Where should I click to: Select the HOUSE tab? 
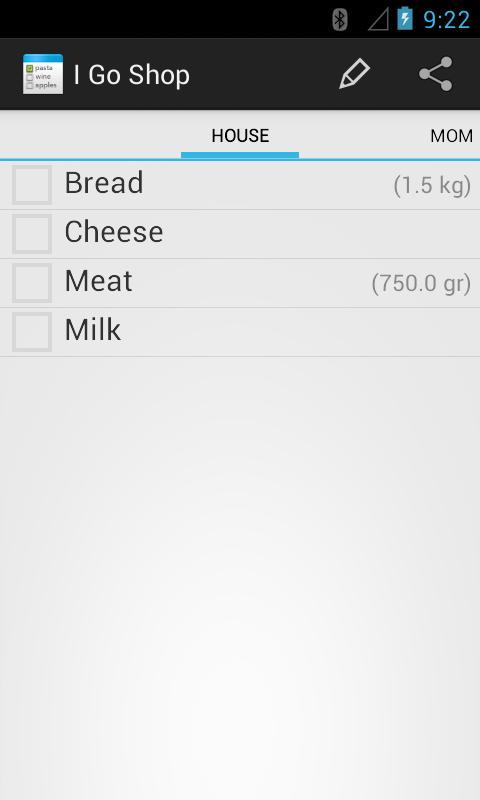240,136
